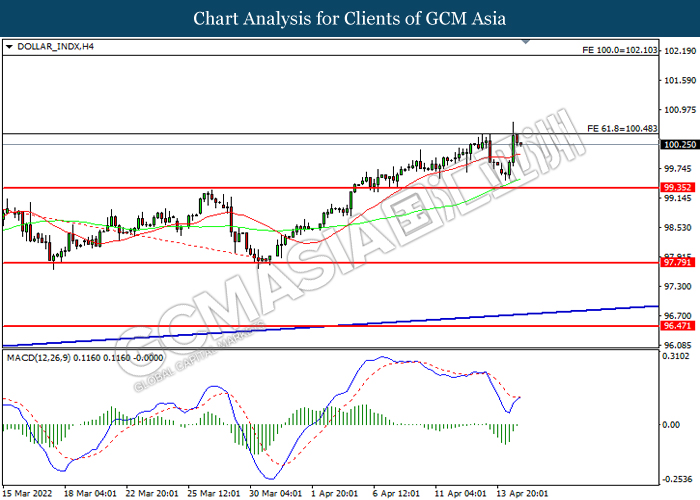Click the red 97.791 price level tag
The width and height of the screenshot is (700, 500).
click(x=678, y=263)
